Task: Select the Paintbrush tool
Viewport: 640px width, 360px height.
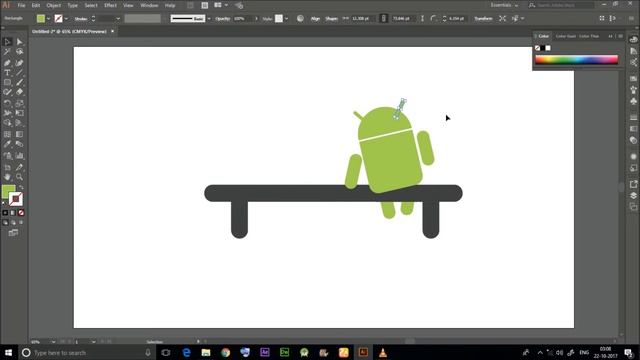Action: coord(20,82)
